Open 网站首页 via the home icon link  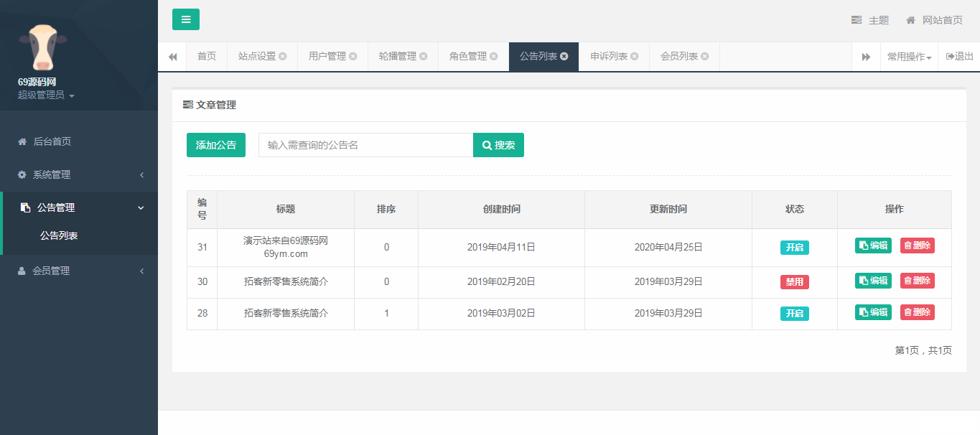tap(911, 20)
